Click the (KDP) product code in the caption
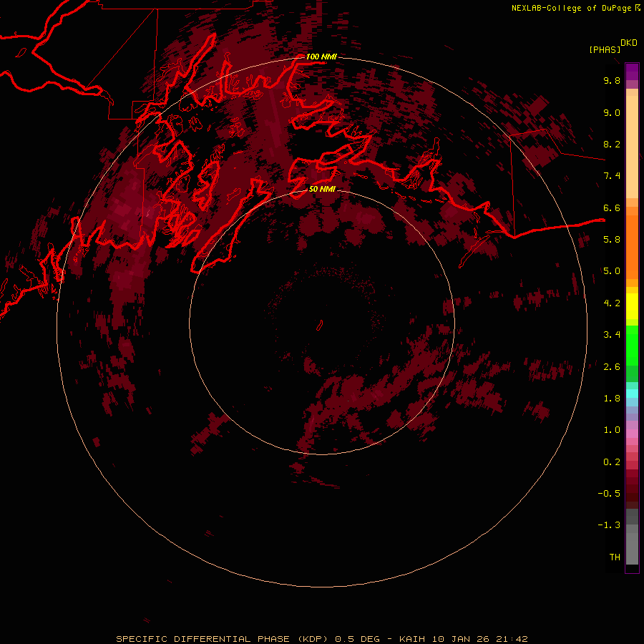The width and height of the screenshot is (644, 644). pyautogui.click(x=313, y=639)
